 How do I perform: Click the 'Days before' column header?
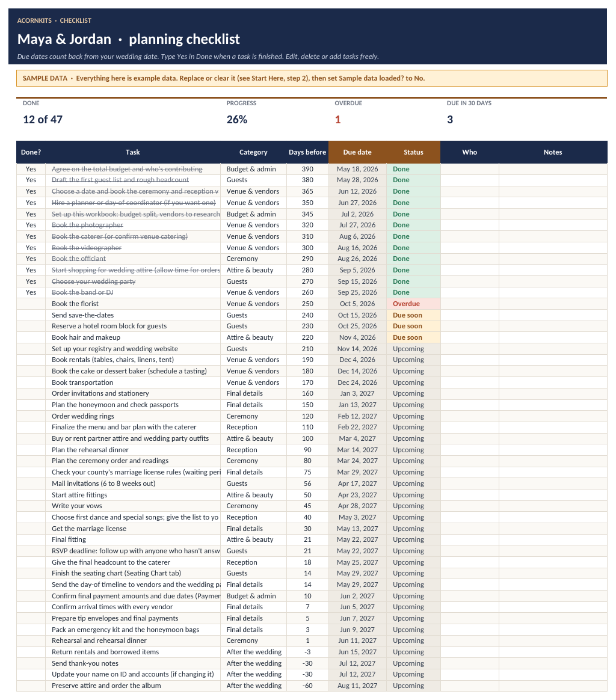coord(307,152)
